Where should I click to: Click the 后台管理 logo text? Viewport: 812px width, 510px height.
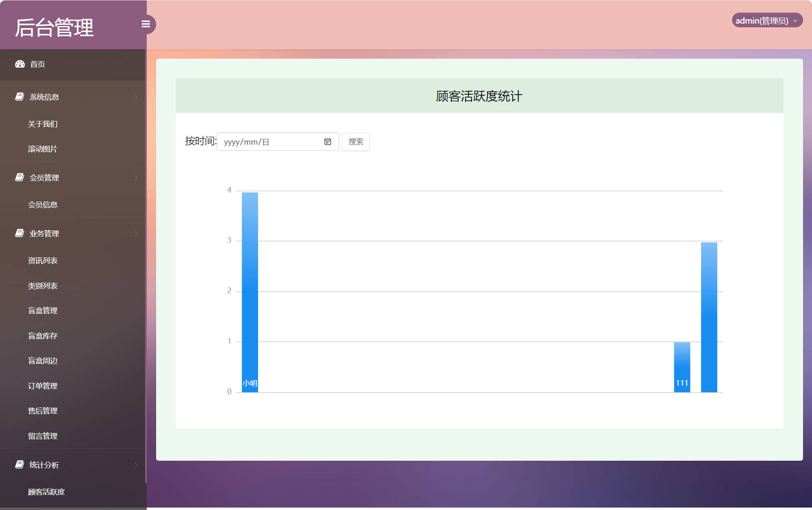(55, 26)
